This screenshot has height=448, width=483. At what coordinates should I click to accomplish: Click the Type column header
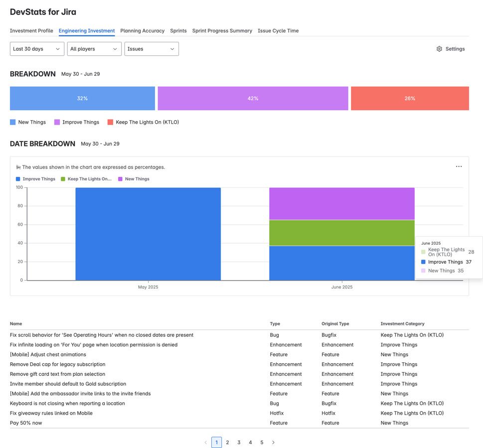(275, 323)
